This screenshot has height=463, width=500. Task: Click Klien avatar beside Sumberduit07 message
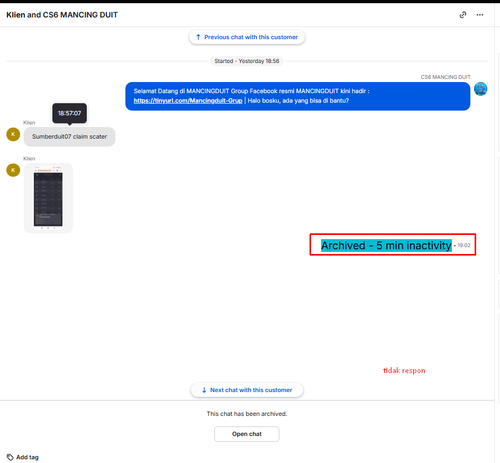(13, 134)
